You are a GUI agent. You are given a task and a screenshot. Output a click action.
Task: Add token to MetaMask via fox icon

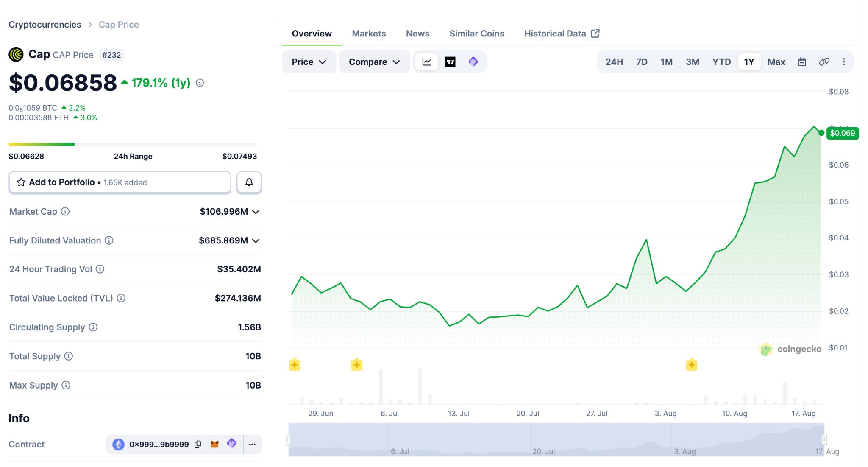[215, 444]
